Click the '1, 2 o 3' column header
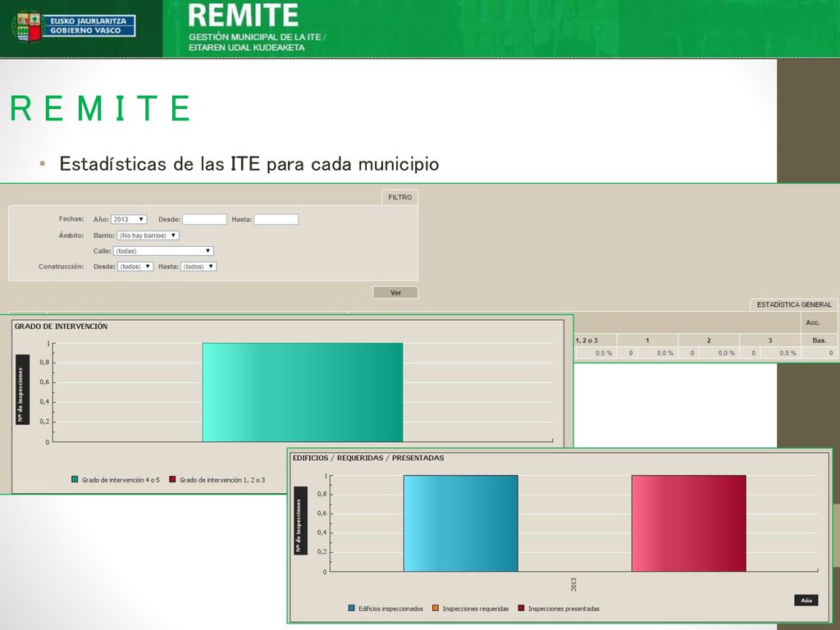Viewport: 840px width, 630px height. [x=587, y=340]
